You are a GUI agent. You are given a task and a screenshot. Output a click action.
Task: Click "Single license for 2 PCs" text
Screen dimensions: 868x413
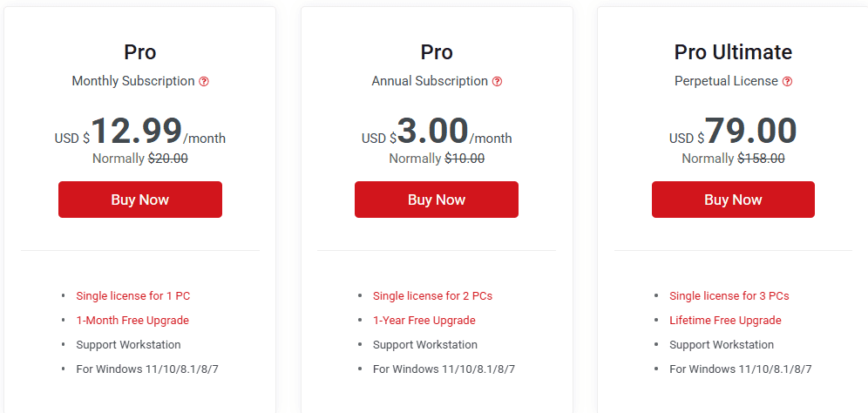coord(432,295)
